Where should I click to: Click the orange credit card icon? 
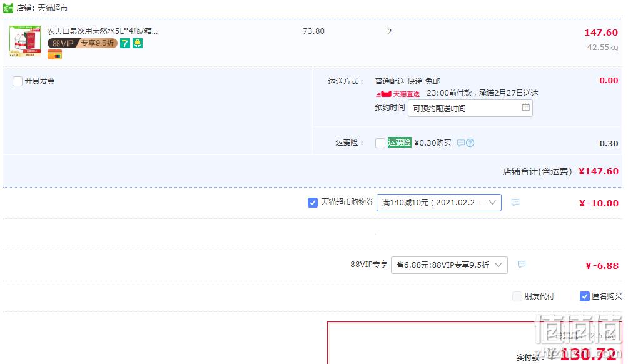pos(54,55)
